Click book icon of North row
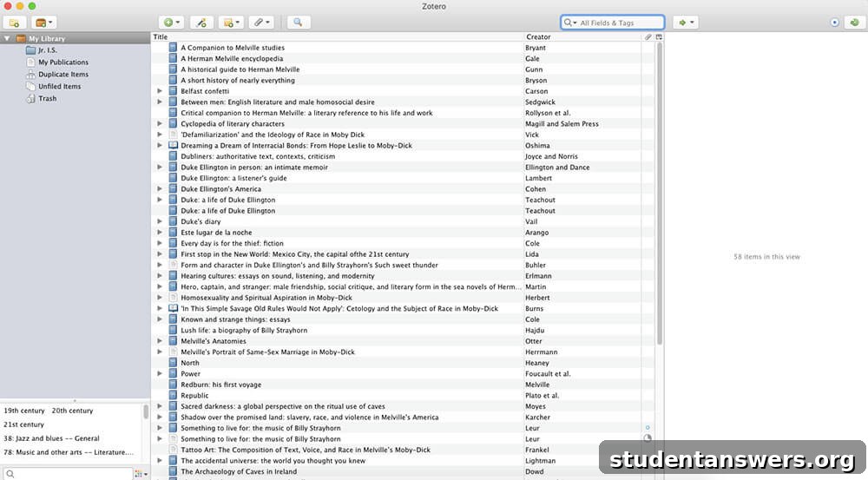868x480 pixels. (x=173, y=363)
